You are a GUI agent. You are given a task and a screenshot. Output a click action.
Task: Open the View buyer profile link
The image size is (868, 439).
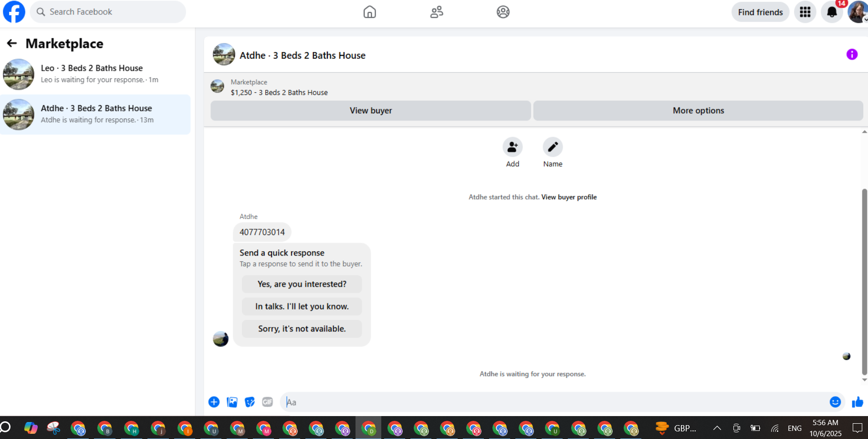point(569,197)
